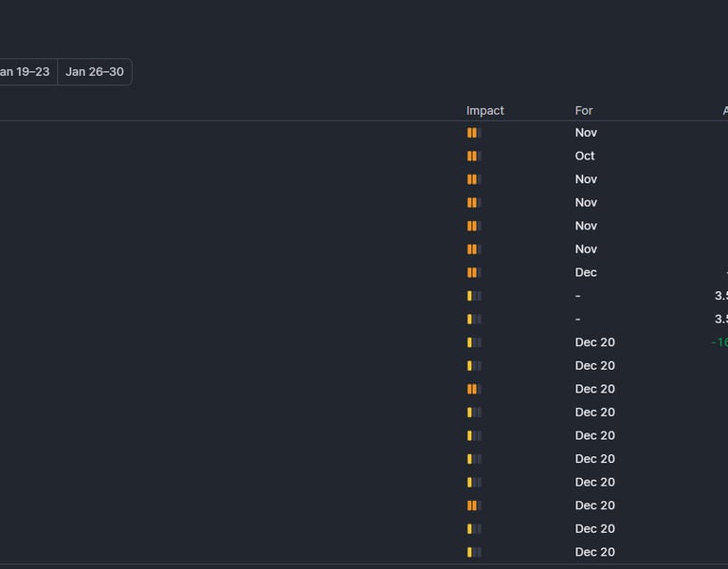Select the topmost Nov row's impact icon
This screenshot has height=569, width=728.
(x=474, y=133)
